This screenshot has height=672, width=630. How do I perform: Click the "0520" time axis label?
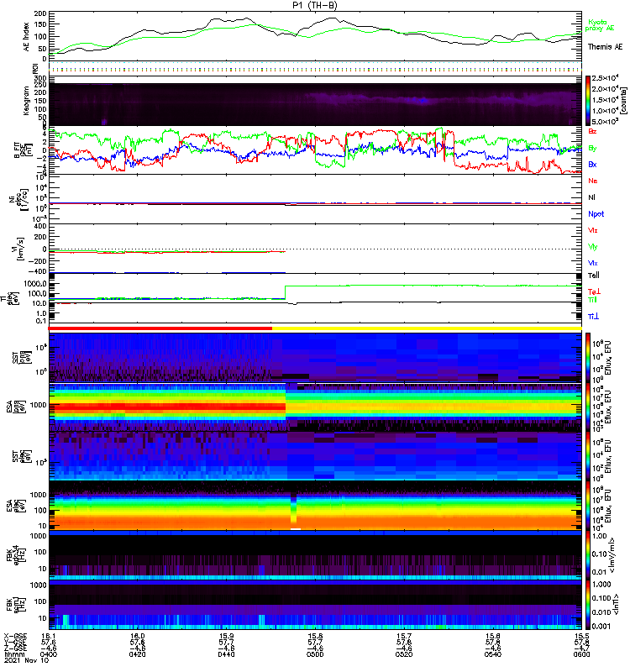point(404,654)
